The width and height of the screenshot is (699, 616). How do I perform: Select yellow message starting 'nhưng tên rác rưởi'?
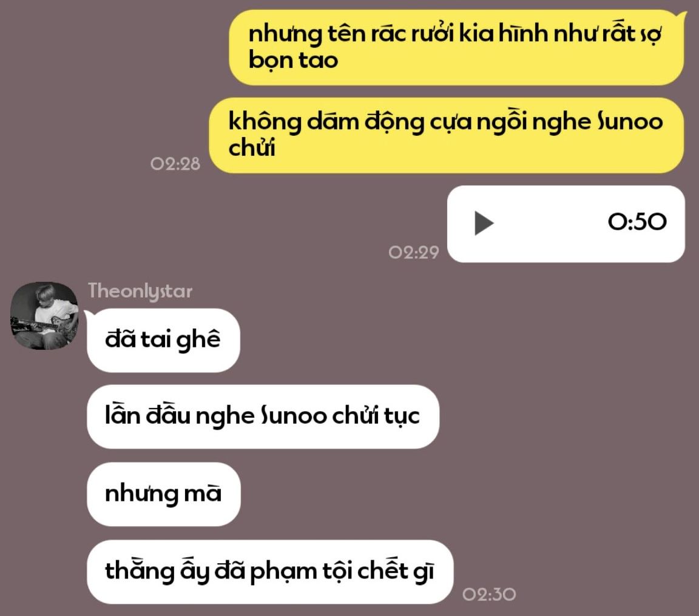(456, 47)
